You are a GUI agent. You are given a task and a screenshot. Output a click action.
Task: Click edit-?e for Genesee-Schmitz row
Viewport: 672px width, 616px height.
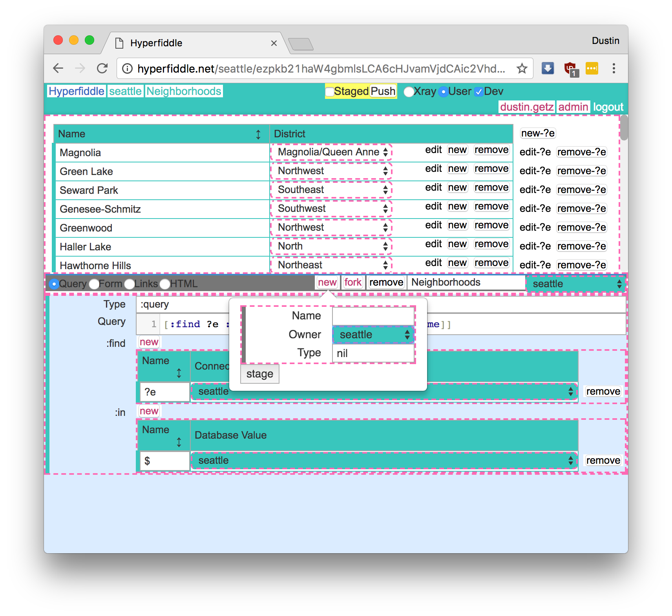click(535, 208)
